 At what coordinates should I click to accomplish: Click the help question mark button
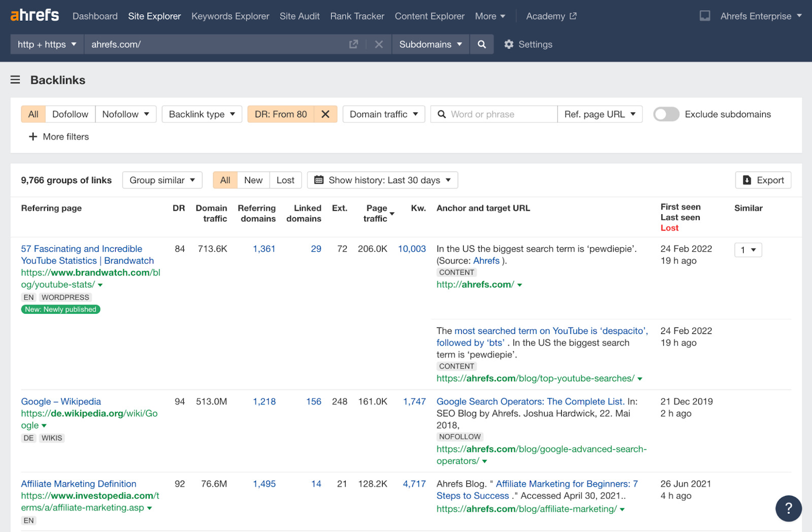(788, 508)
